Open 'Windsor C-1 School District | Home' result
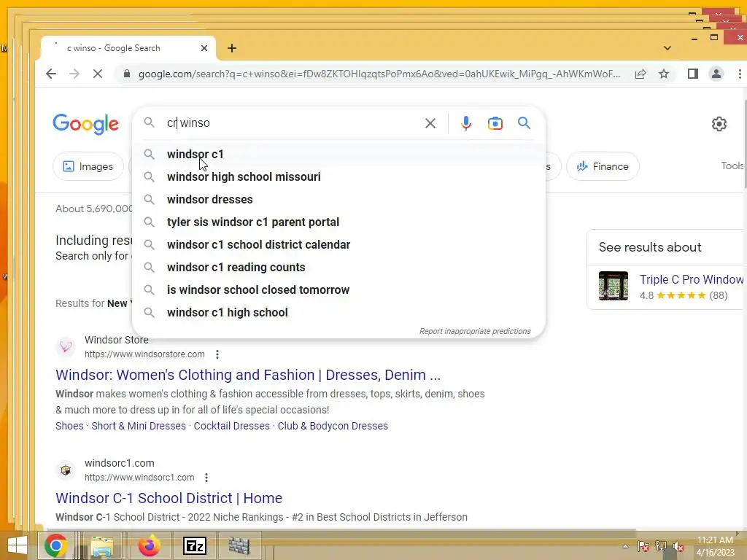This screenshot has height=560, width=747. point(169,498)
